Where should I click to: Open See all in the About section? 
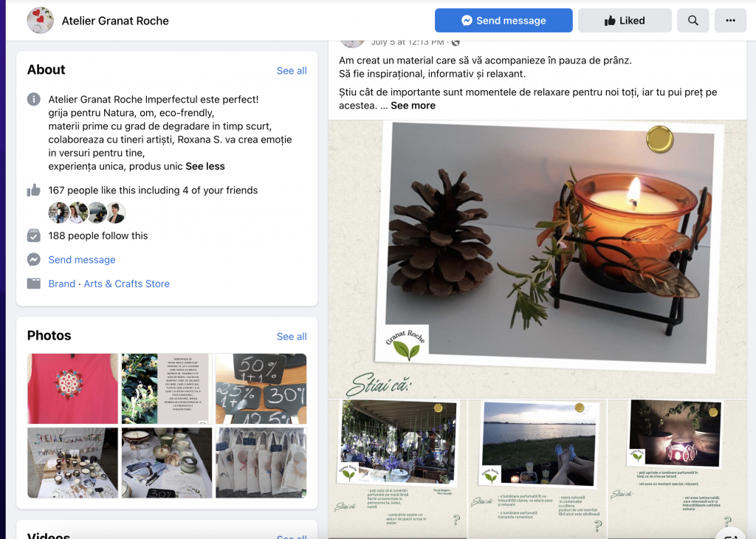tap(291, 71)
